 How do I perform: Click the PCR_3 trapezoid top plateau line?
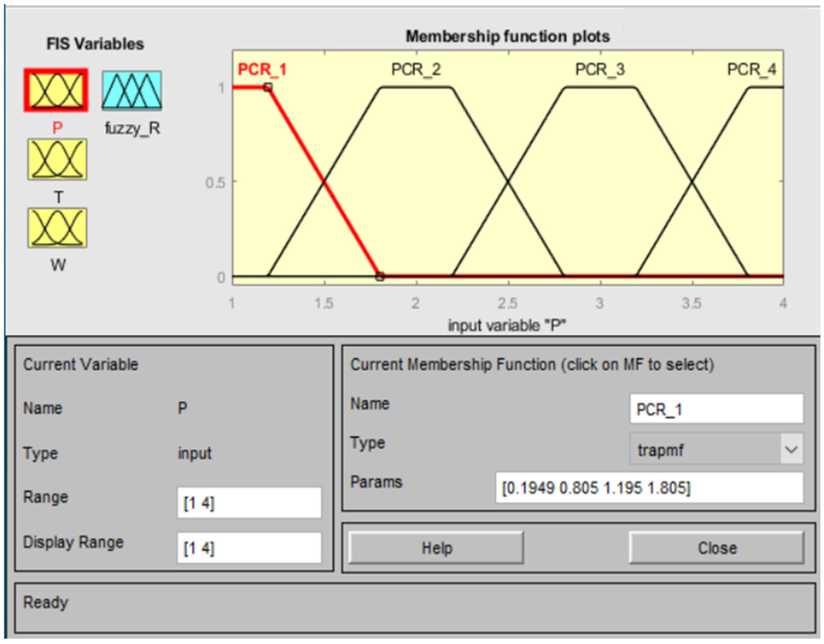(x=600, y=87)
